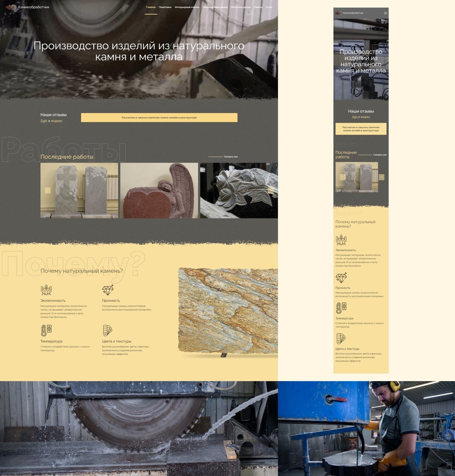Click the desktop Экологичность hands-and-plant icon
This screenshot has height=476, width=455.
(x=46, y=290)
